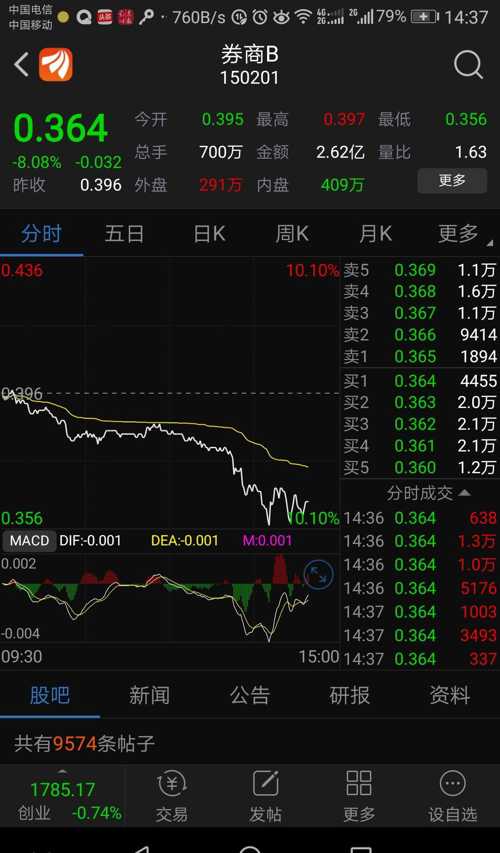This screenshot has height=853, width=500.
Task: Open the search magnifier icon
Action: point(468,65)
